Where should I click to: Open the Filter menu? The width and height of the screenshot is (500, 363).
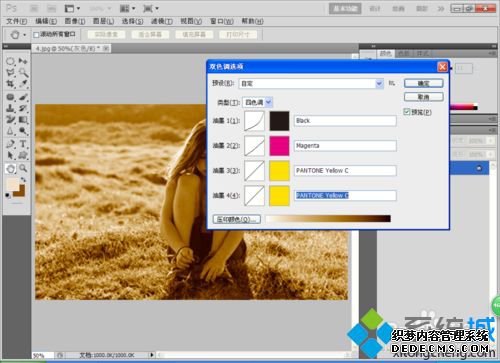coord(162,21)
